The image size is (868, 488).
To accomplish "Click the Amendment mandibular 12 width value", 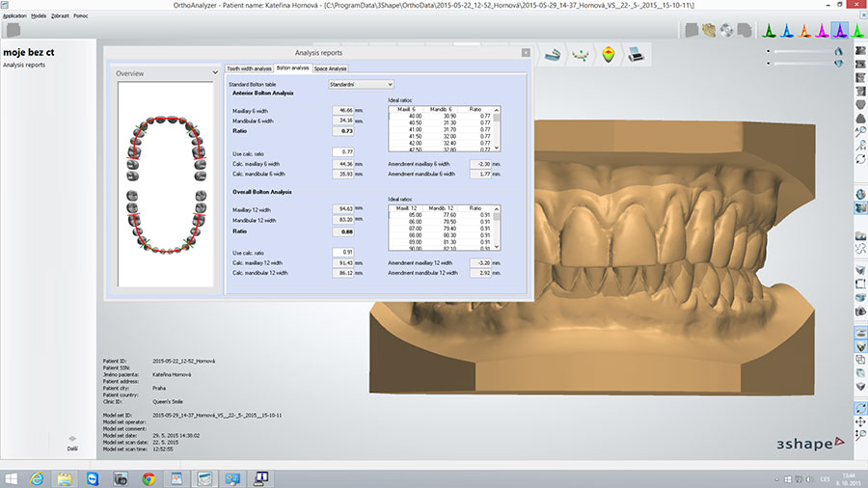I will (480, 273).
